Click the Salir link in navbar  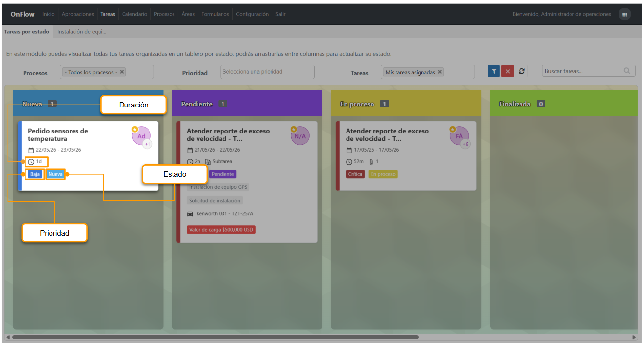point(280,14)
